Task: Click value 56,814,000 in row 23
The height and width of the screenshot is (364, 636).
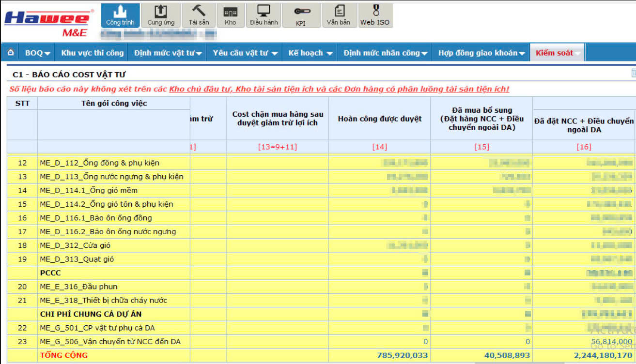Action: coord(612,342)
